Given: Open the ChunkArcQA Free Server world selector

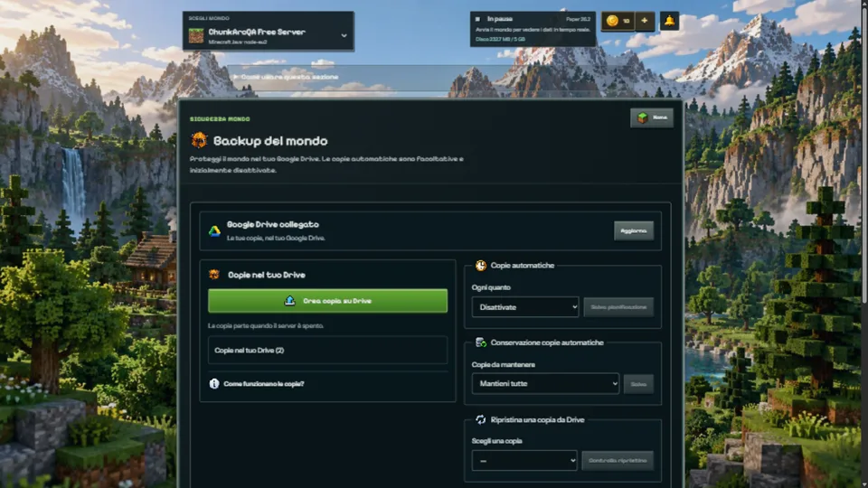Looking at the screenshot, I should point(268,32).
